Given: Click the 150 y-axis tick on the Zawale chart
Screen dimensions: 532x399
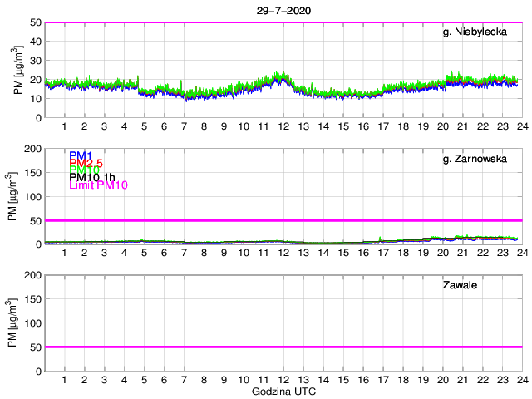Looking at the screenshot, I should click(32, 299).
